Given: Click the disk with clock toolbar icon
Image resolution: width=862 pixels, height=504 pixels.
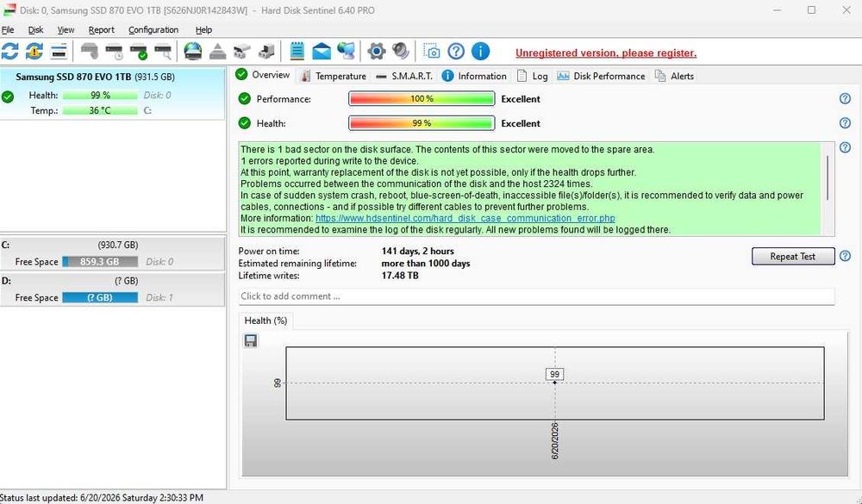Looking at the screenshot, I should point(115,52).
